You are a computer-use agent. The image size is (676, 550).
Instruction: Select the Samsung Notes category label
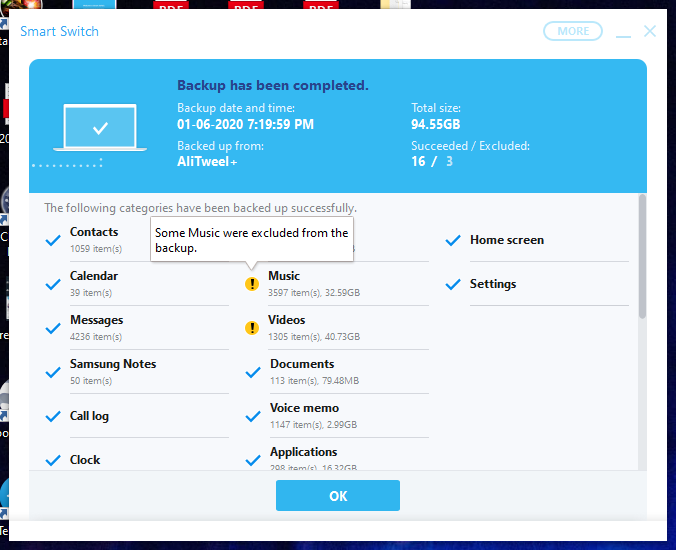(x=113, y=363)
